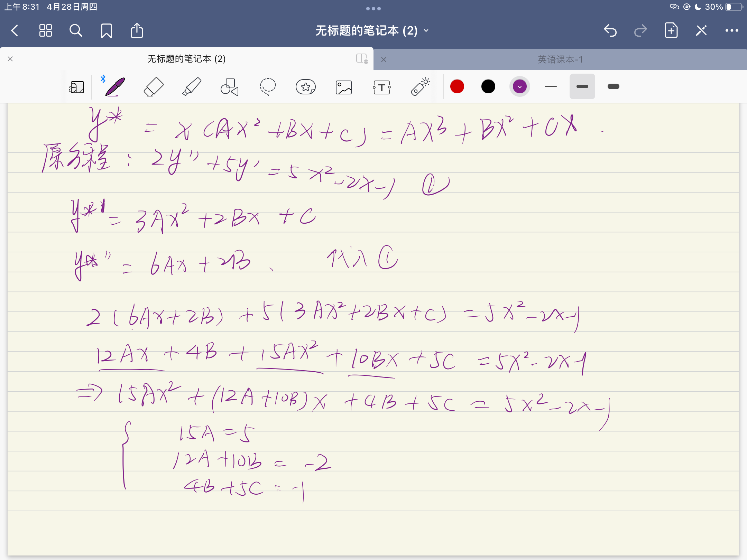Select the eraser tool
The height and width of the screenshot is (560, 747).
point(153,87)
